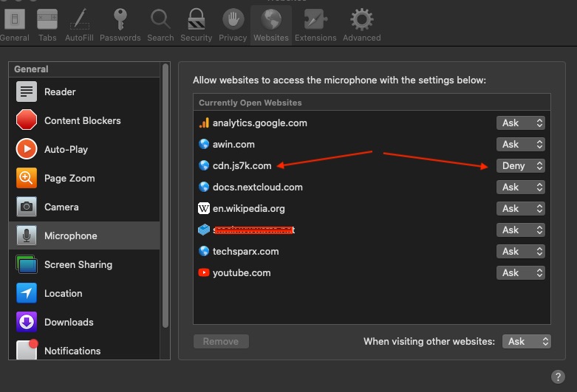Click the en.wikipedia.org W favicon
This screenshot has width=577, height=392.
pyautogui.click(x=204, y=208)
